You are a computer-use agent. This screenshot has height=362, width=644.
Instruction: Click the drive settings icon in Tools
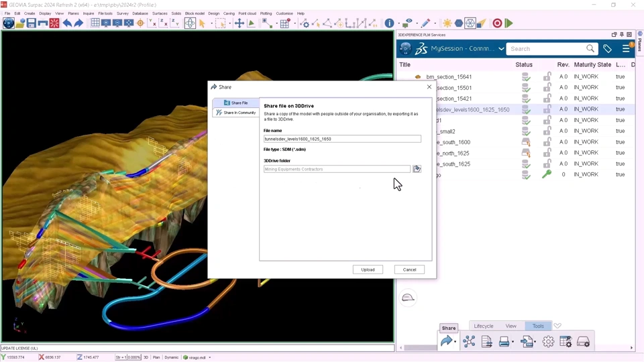(583, 341)
